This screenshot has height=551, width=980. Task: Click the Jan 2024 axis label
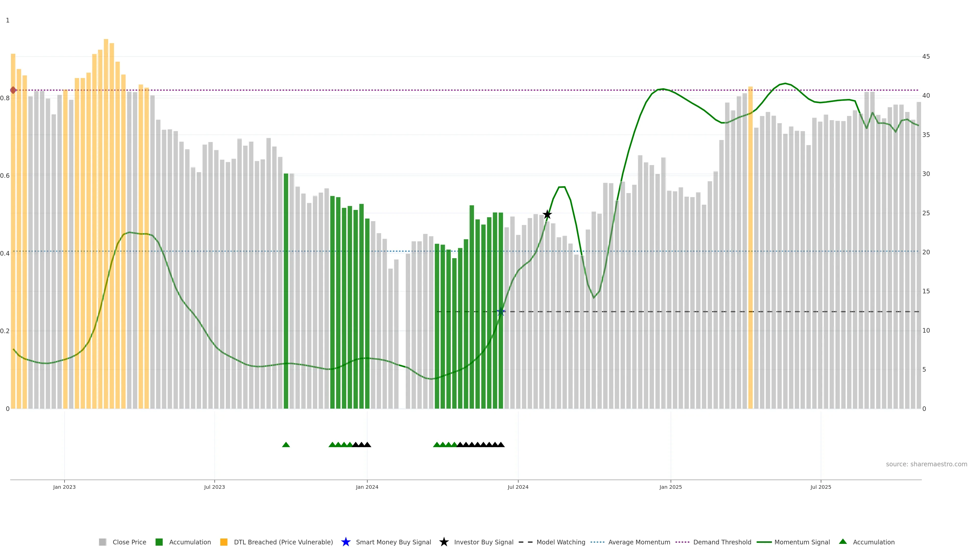[367, 487]
